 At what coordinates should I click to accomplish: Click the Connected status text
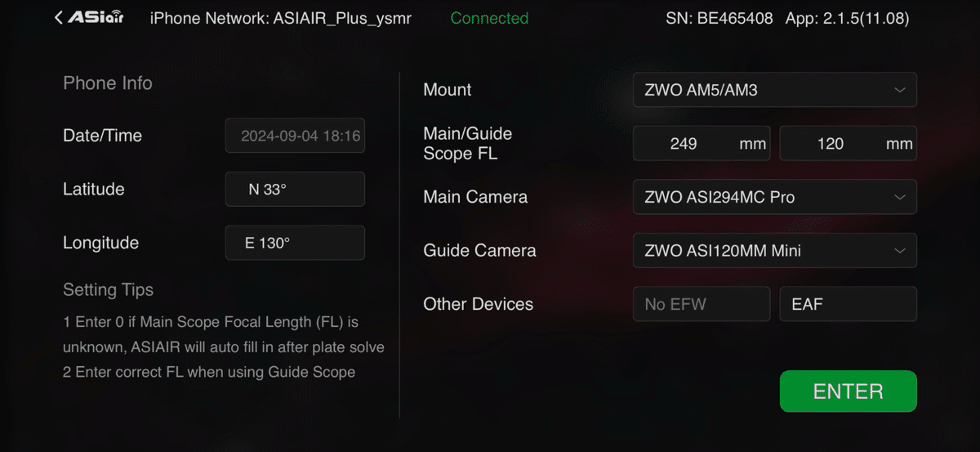click(x=489, y=18)
